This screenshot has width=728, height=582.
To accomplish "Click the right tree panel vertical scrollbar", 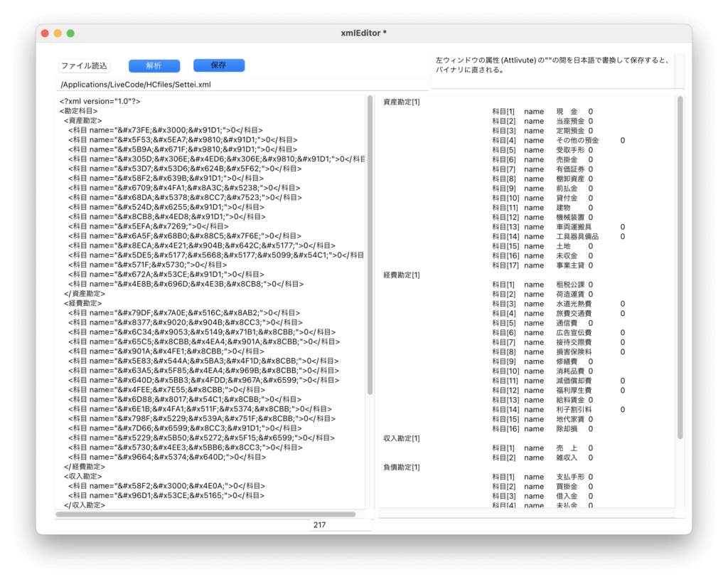I will pos(680,267).
